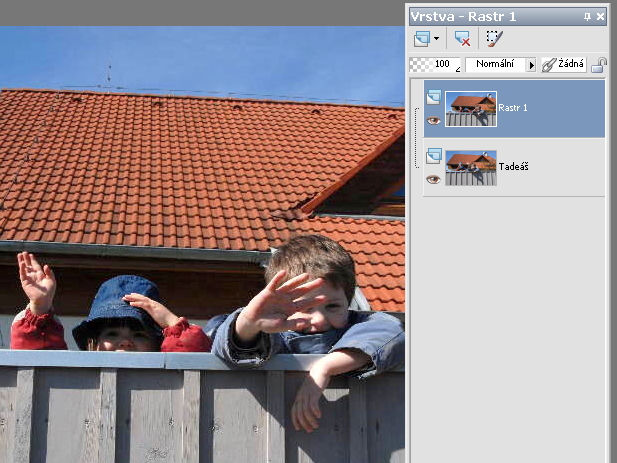The width and height of the screenshot is (617, 463).
Task: Click the Rastr 1 layer type icon
Action: (x=433, y=98)
